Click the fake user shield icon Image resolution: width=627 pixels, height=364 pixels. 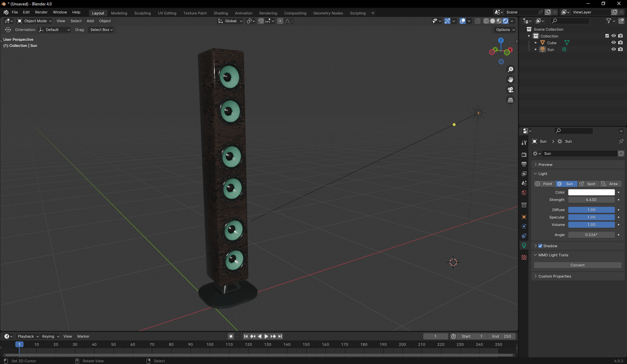tap(621, 153)
